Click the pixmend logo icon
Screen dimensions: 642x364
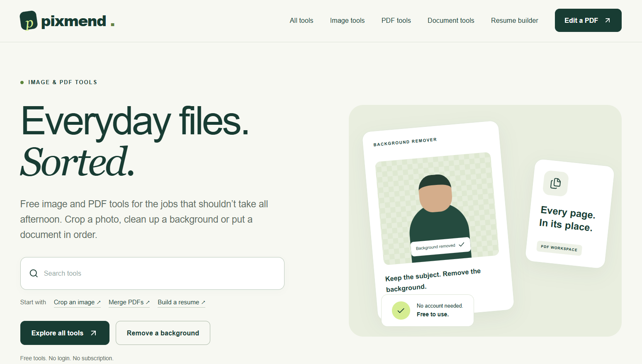click(29, 21)
